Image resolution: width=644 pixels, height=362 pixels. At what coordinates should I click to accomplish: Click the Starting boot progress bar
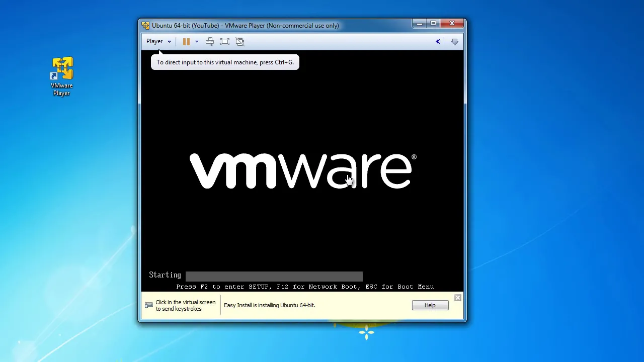[x=274, y=276]
